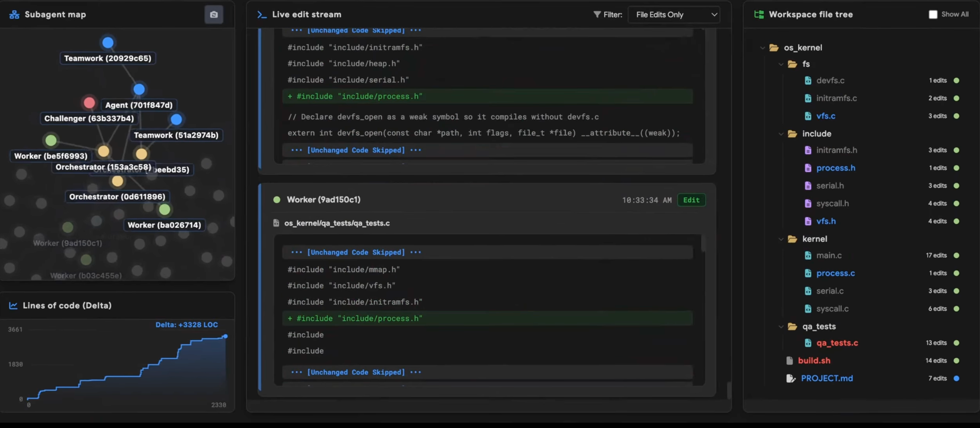Click the PROJECT.md document icon

pos(791,378)
